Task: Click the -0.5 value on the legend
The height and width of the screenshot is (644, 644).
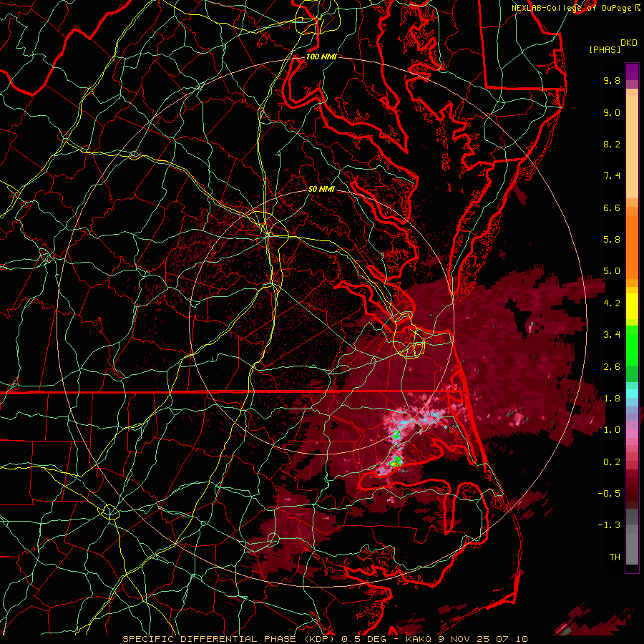Action: click(609, 494)
